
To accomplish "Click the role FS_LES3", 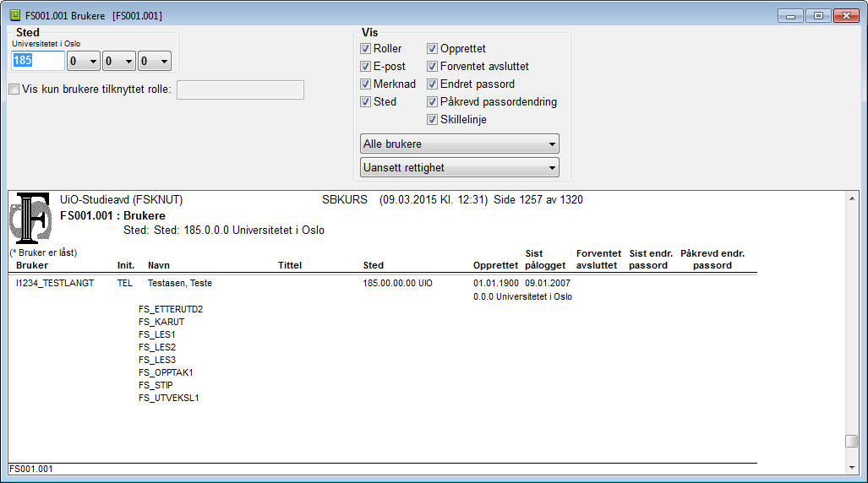I will point(156,361).
